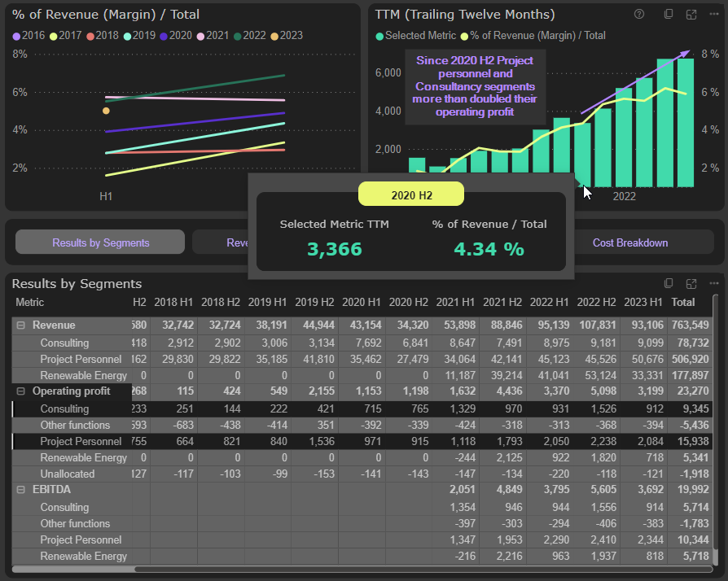Switch to Cost Breakdown tab
This screenshot has height=581, width=728.
click(x=629, y=242)
